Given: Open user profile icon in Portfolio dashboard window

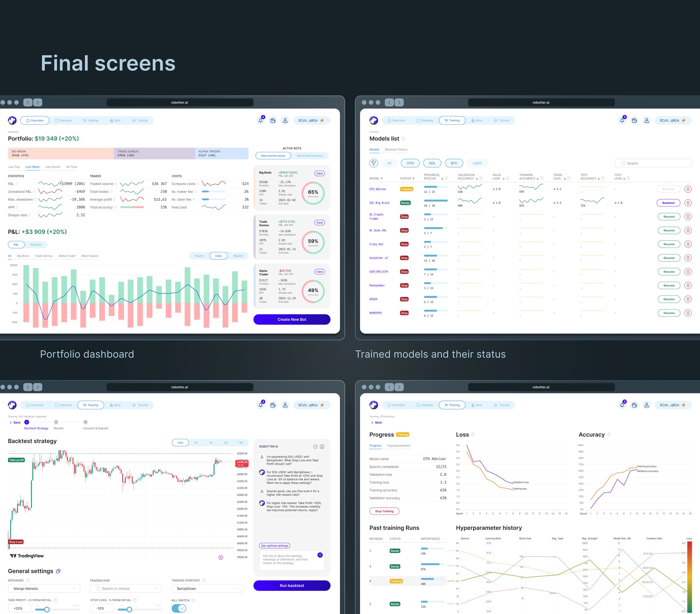Looking at the screenshot, I should [285, 120].
